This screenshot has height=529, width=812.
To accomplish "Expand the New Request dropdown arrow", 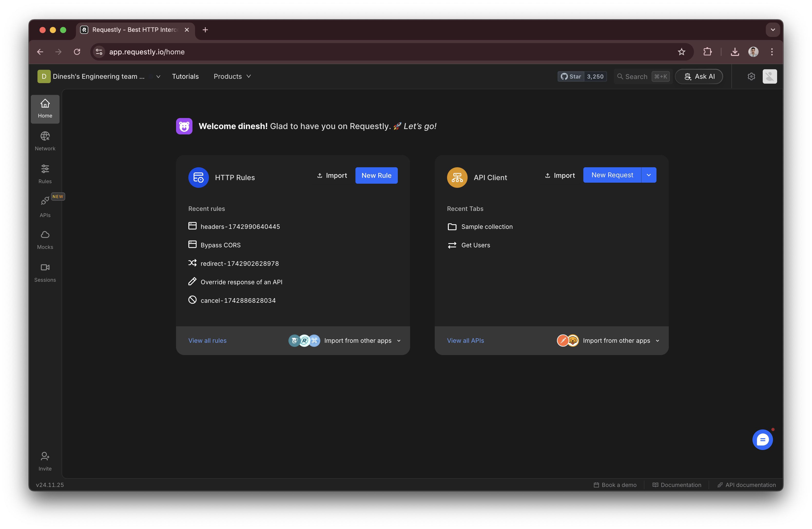I will click(x=649, y=175).
